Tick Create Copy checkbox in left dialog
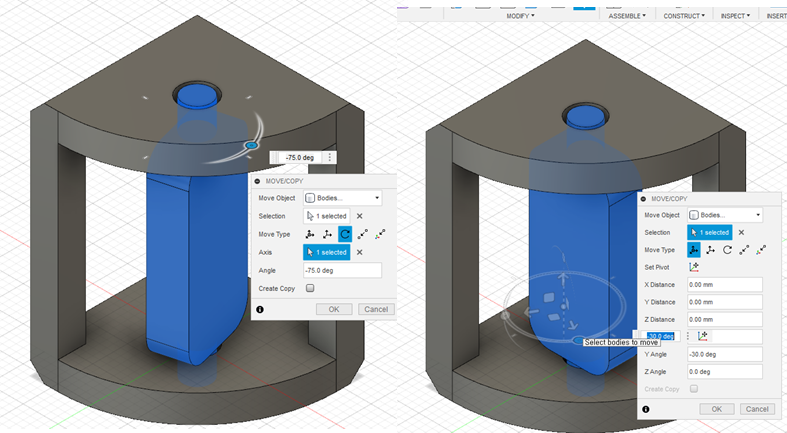 click(x=310, y=288)
